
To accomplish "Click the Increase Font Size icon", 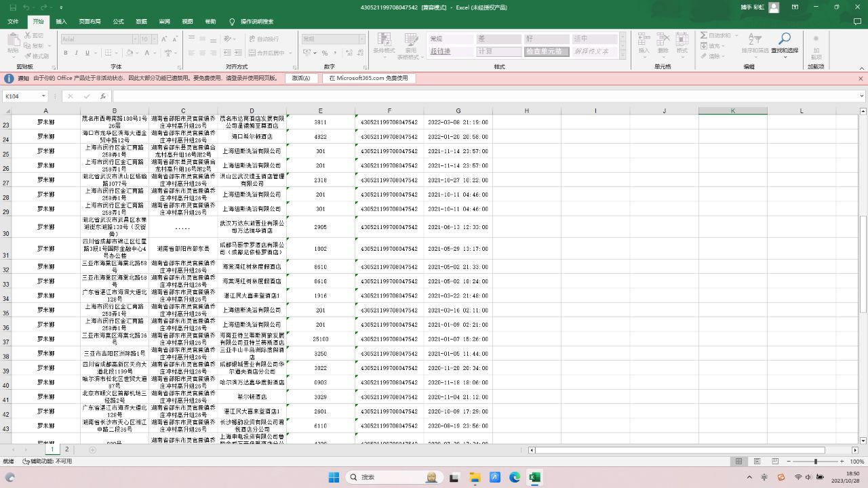I will [163, 39].
